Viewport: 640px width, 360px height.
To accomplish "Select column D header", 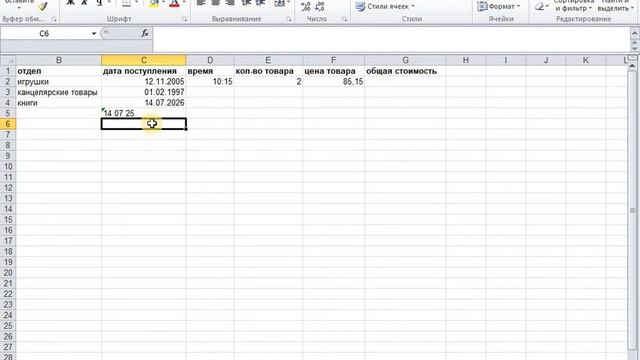I will [210, 60].
